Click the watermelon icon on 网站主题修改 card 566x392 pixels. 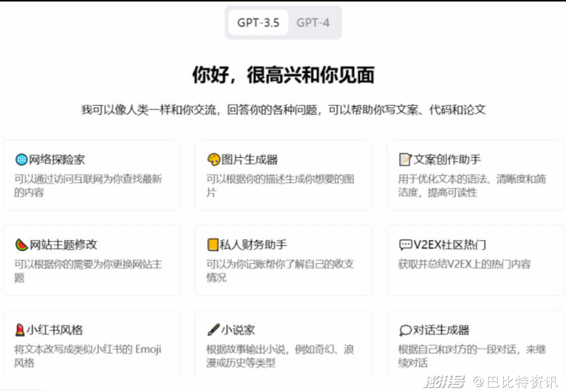pyautogui.click(x=20, y=245)
